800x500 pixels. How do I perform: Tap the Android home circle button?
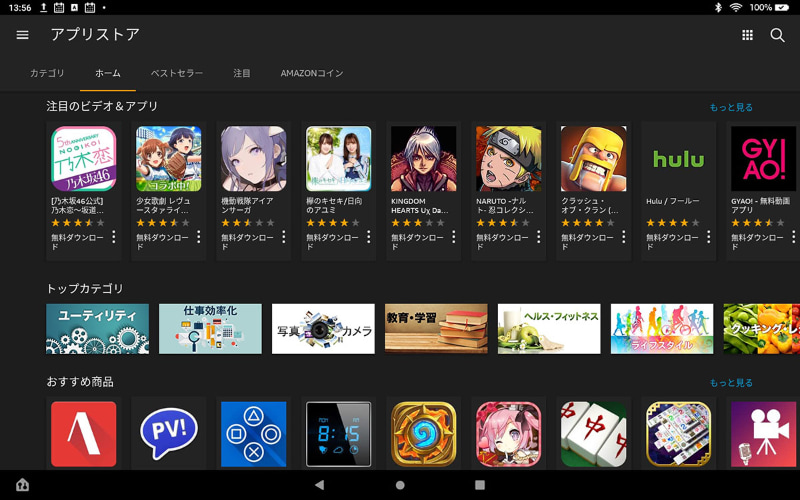coord(400,485)
